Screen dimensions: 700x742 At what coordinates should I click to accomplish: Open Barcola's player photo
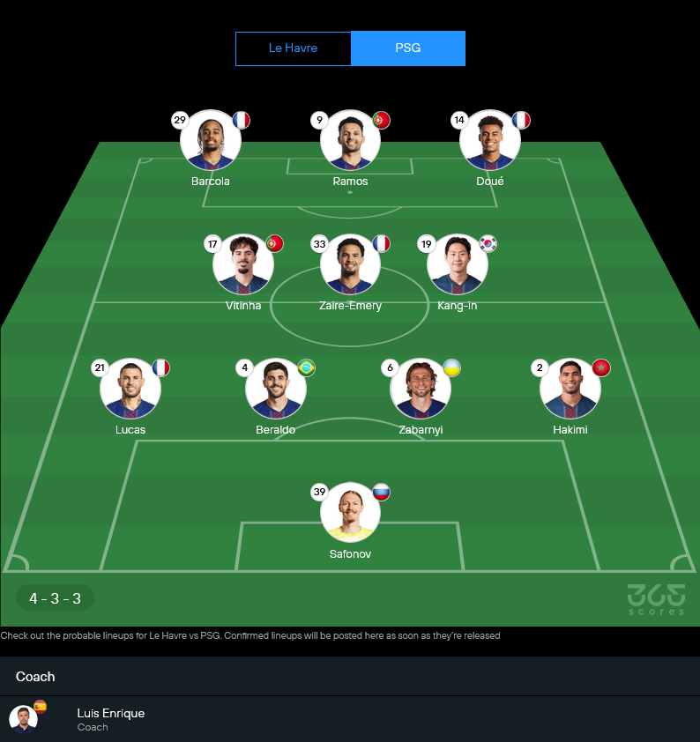pos(211,140)
